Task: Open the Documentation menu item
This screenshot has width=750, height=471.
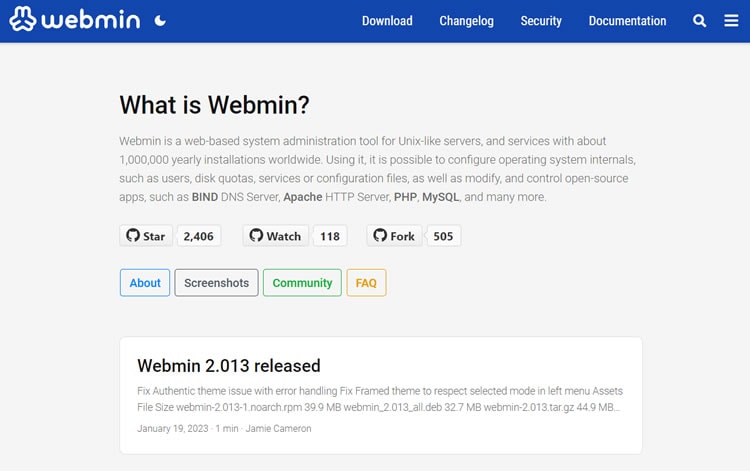Action: coord(627,21)
